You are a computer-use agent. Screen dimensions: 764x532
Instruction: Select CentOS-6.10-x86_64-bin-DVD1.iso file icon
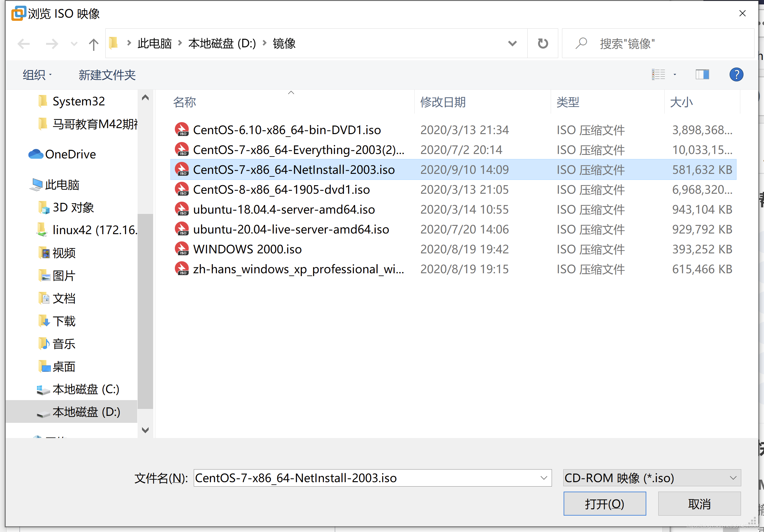click(x=182, y=129)
